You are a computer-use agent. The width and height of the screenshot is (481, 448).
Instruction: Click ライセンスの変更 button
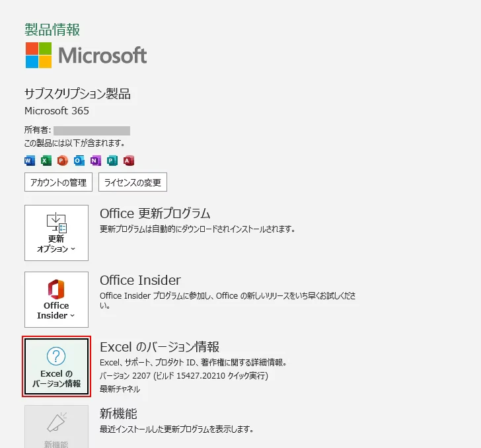(133, 182)
